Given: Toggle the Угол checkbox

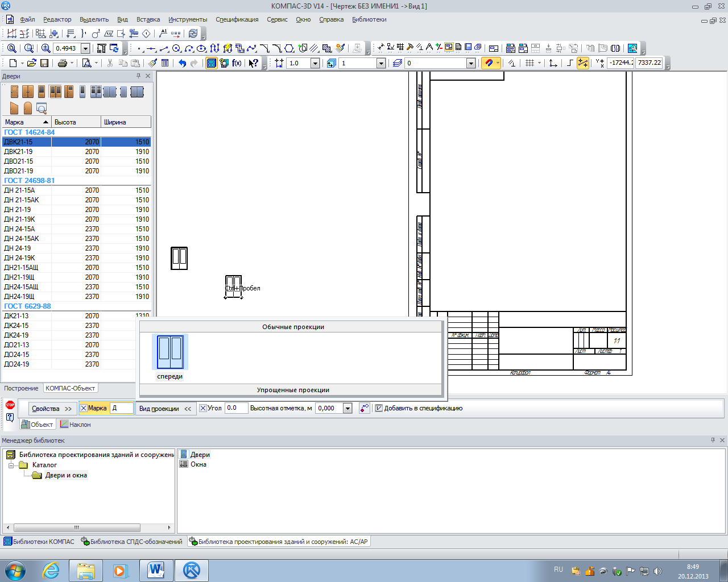Looking at the screenshot, I should [203, 408].
